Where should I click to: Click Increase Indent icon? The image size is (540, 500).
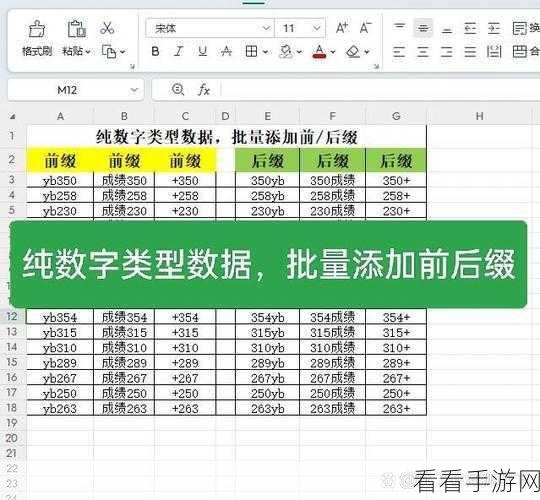point(494,28)
